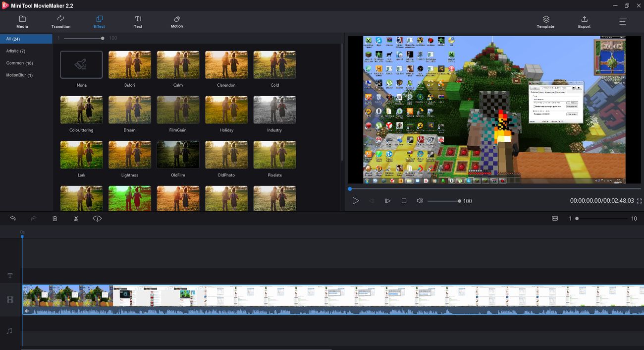Step to next frame in preview

388,201
